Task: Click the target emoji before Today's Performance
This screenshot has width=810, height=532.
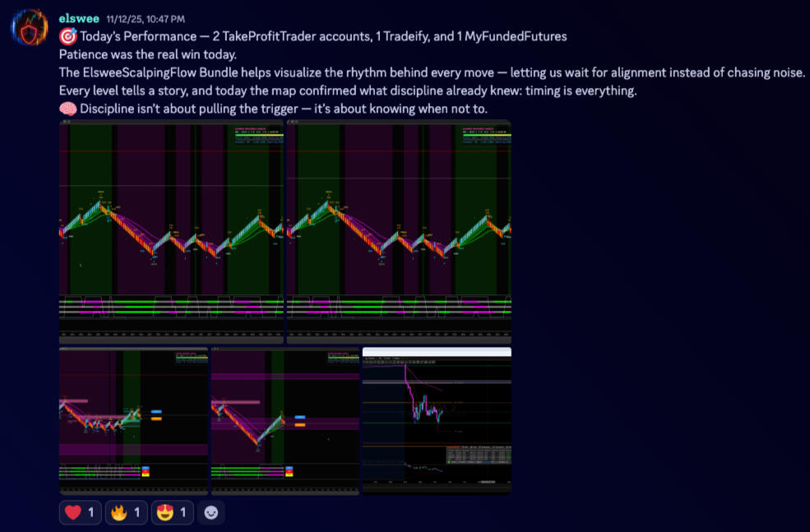Action: tap(67, 36)
